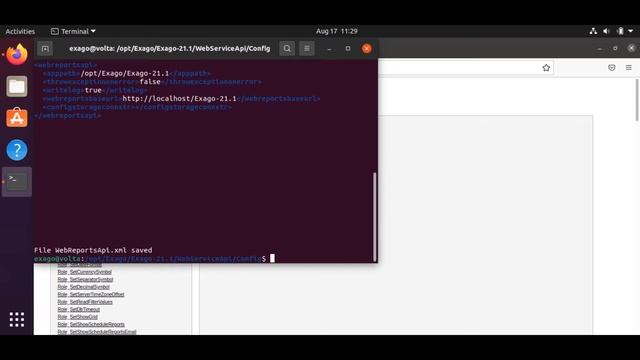Open the Help icon in the dock
Image resolution: width=640 pixels, height=360 pixels.
17,150
